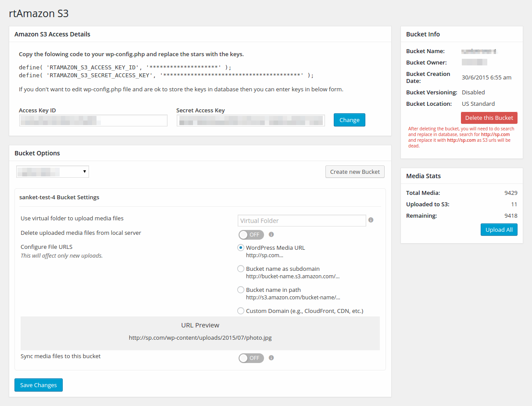
Task: Click info icon beside delete local files toggle
Action: click(x=271, y=234)
